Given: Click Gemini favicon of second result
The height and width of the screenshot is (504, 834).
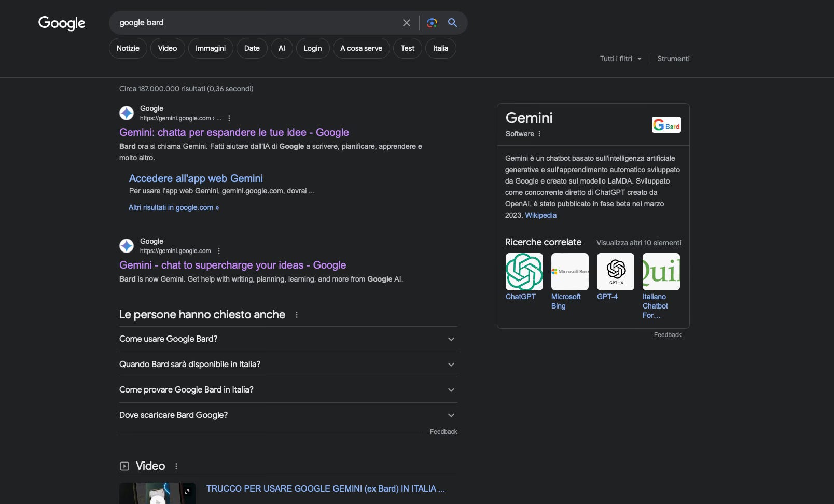Looking at the screenshot, I should [x=127, y=246].
